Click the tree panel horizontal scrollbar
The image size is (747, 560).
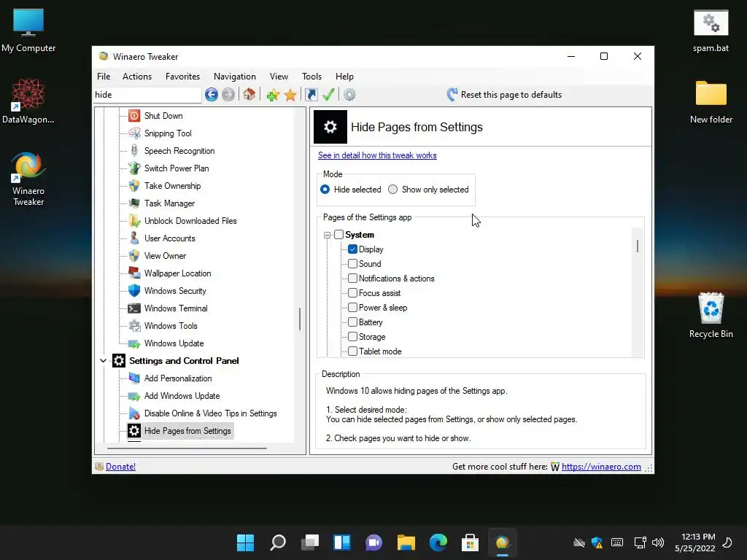point(187,448)
